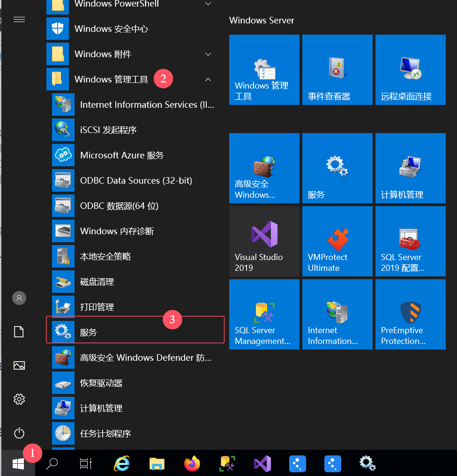The image size is (457, 476).
Task: Open second blue dots app on taskbar
Action: point(333,463)
